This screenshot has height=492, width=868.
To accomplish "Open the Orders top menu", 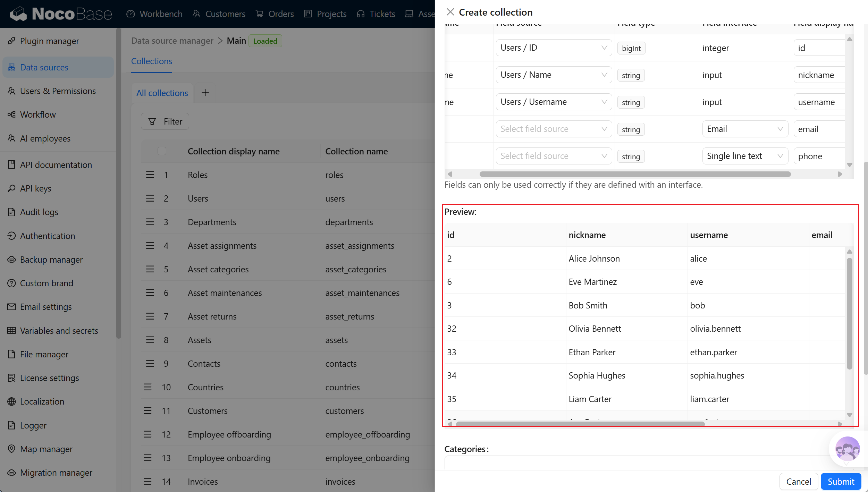I will point(275,14).
